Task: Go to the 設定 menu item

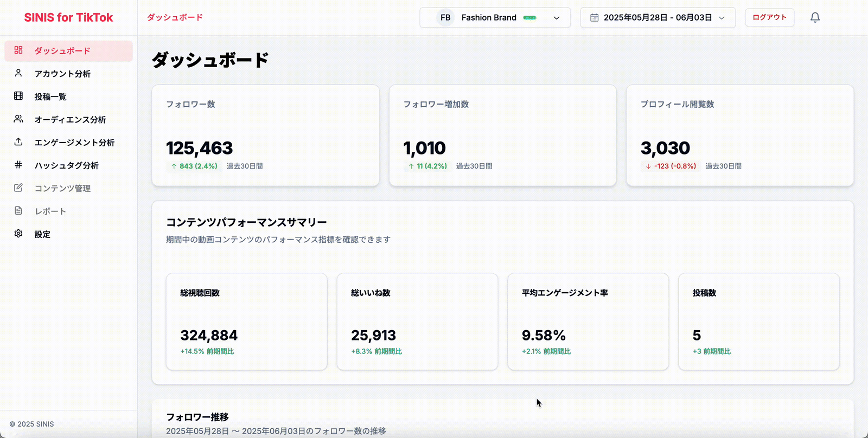Action: (42, 234)
